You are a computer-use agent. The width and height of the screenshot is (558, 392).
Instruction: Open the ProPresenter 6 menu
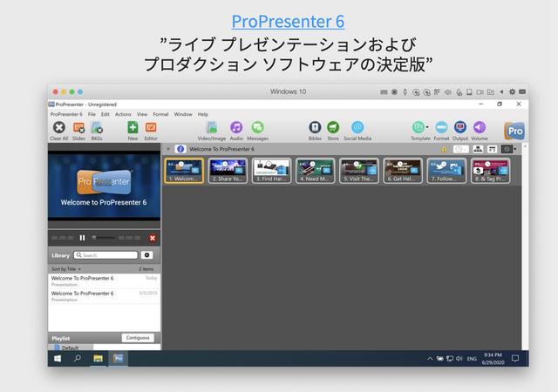pos(66,114)
